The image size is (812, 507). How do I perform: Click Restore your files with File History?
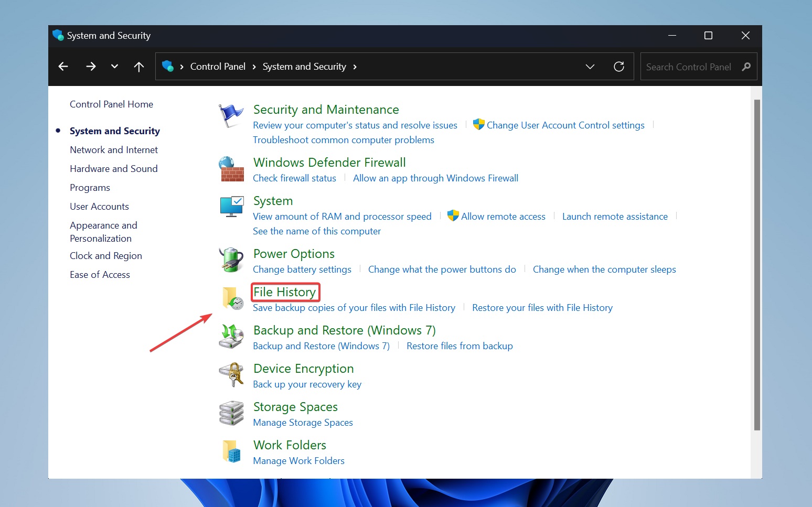(542, 308)
